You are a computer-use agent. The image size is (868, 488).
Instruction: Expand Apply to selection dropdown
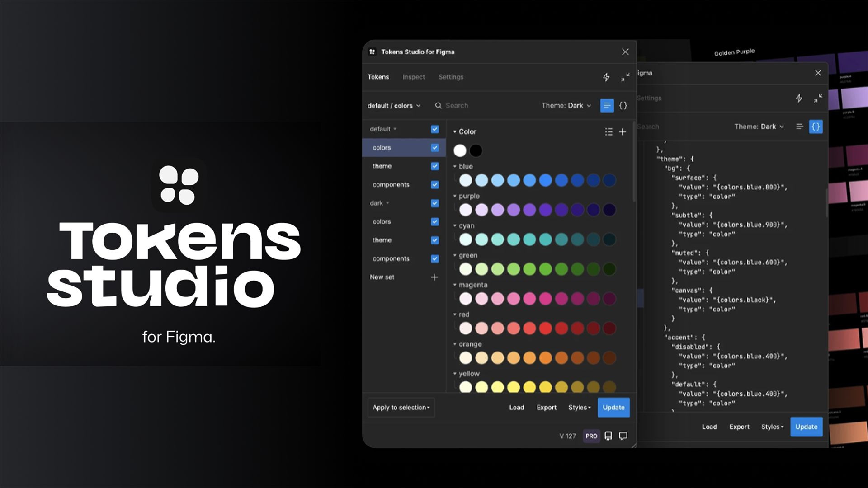401,407
